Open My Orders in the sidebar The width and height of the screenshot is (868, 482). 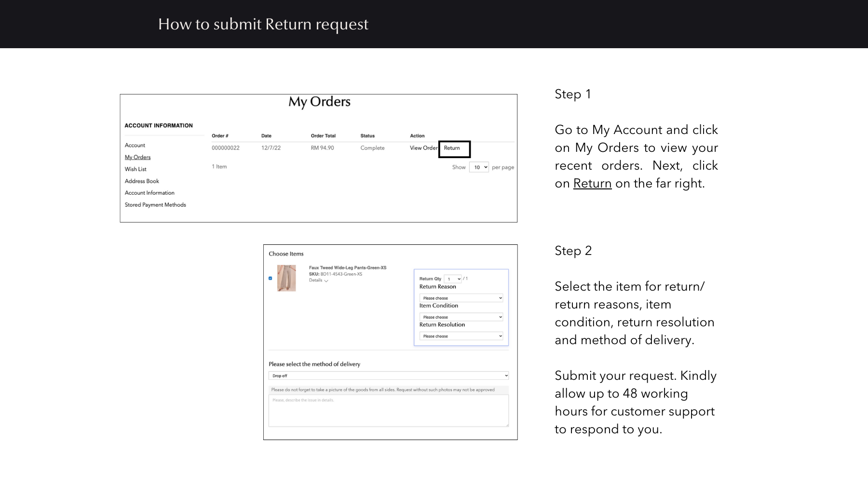[137, 157]
